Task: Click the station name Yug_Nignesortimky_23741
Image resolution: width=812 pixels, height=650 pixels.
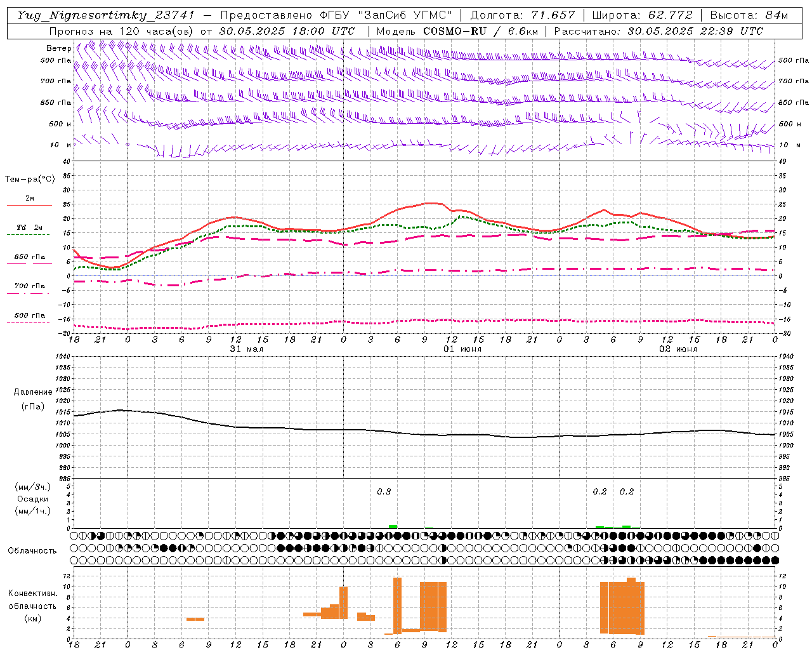Action: tap(106, 15)
